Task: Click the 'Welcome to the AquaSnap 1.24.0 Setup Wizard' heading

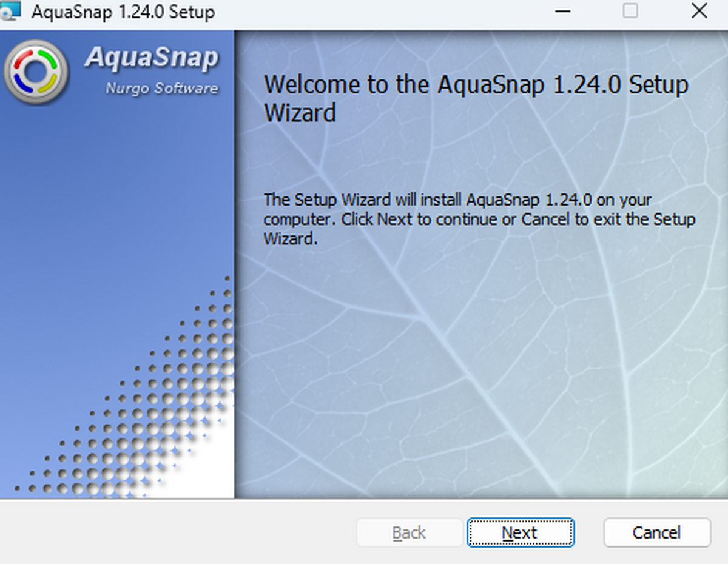Action: (x=476, y=98)
